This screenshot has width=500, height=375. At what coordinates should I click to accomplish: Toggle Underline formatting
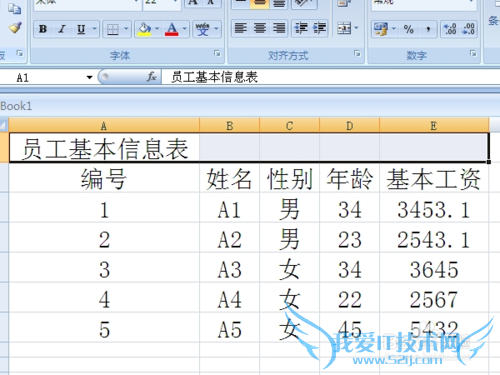[81, 29]
